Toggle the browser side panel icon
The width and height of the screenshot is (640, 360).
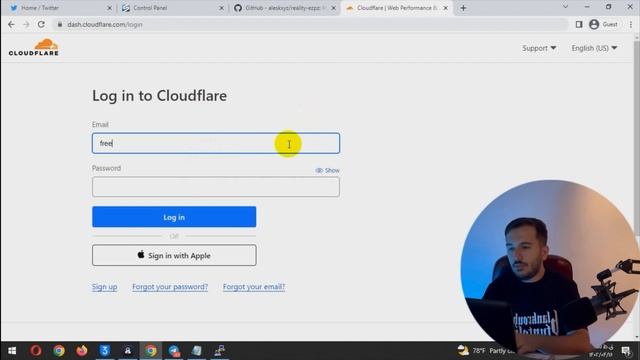point(579,24)
